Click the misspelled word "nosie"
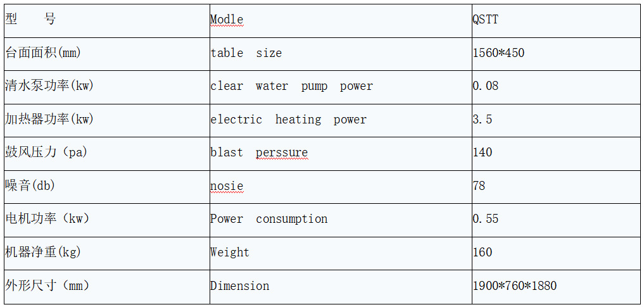This screenshot has height=307, width=644. point(227,186)
